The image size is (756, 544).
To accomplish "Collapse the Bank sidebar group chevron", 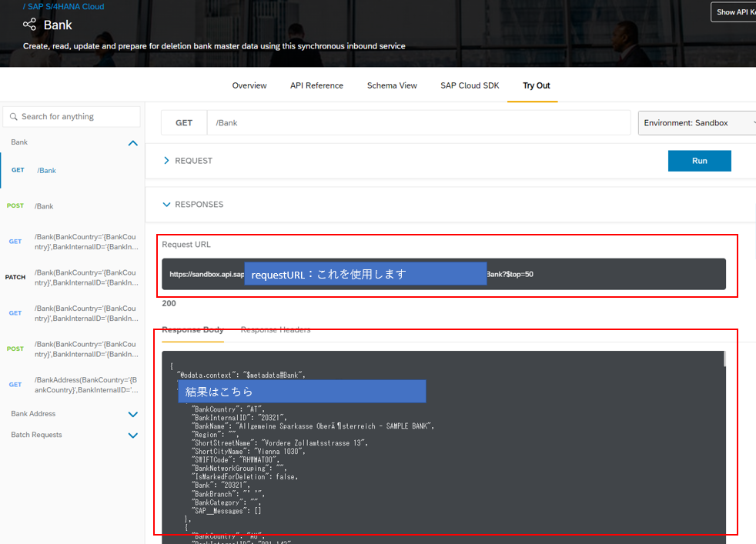I will (133, 143).
